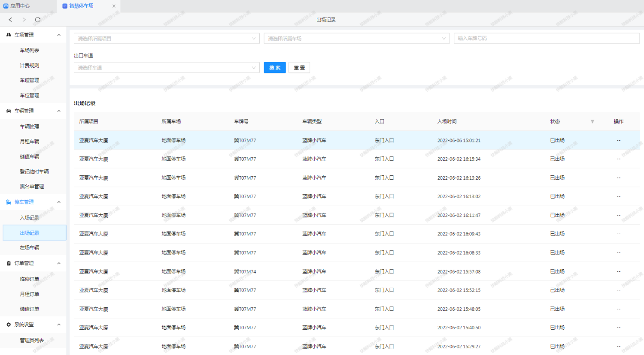Open 储值车辆 in the sidebar
This screenshot has height=355, width=644.
click(x=30, y=156)
